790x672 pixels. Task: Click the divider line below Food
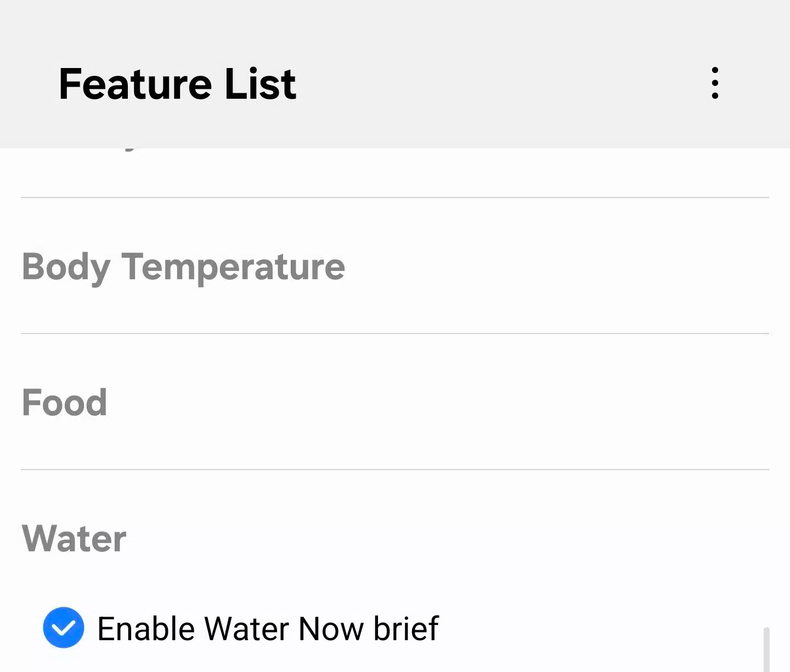[395, 470]
